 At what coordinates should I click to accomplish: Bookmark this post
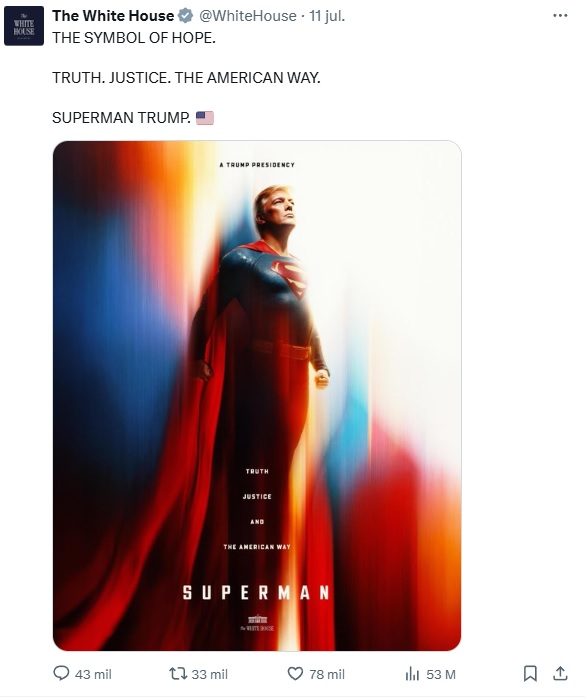pos(529,674)
